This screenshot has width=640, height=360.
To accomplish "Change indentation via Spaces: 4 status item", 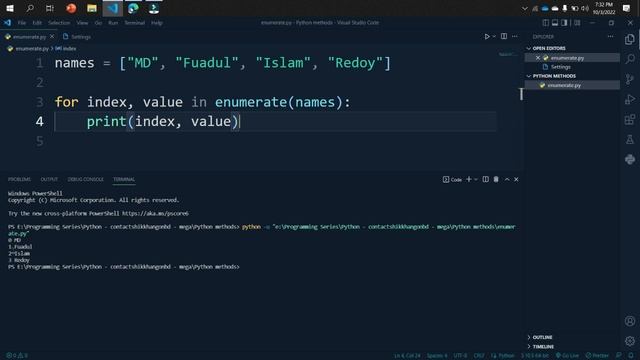I will (437, 356).
